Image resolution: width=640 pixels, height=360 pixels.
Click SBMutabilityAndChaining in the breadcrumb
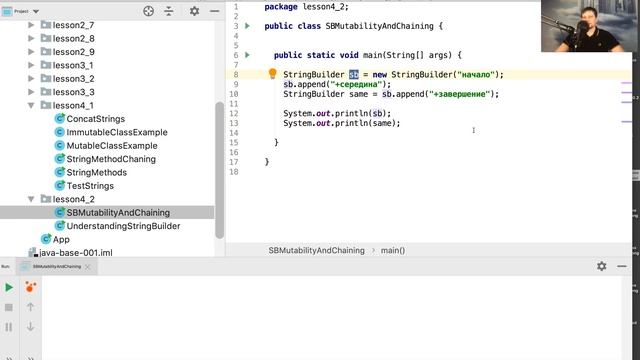316,250
